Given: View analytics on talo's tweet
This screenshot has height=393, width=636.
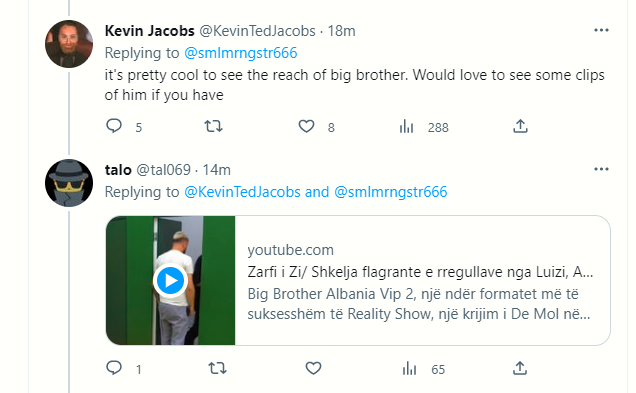Looking at the screenshot, I should (410, 369).
